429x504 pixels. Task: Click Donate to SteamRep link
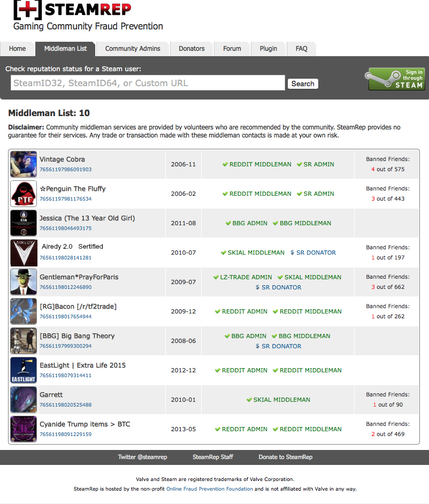285,457
